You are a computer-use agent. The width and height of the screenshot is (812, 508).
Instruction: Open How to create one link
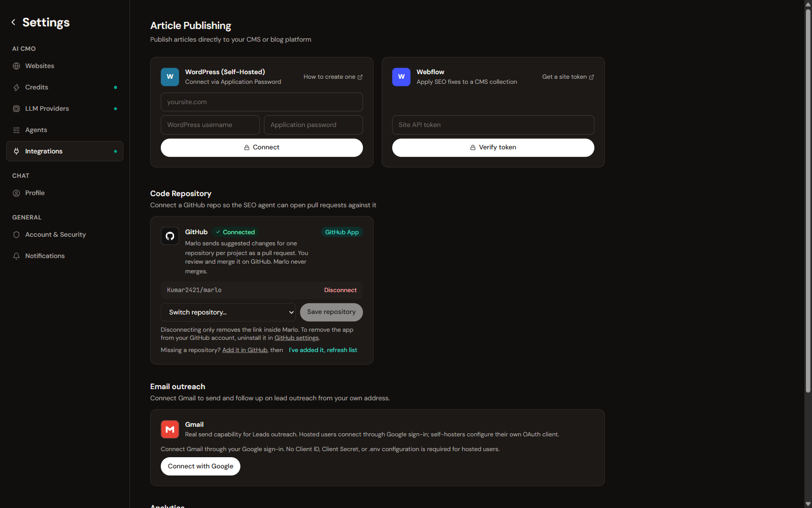(333, 77)
